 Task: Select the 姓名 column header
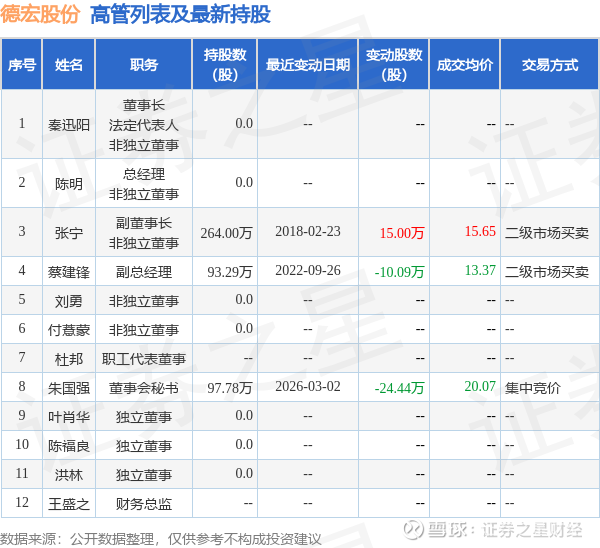click(68, 65)
